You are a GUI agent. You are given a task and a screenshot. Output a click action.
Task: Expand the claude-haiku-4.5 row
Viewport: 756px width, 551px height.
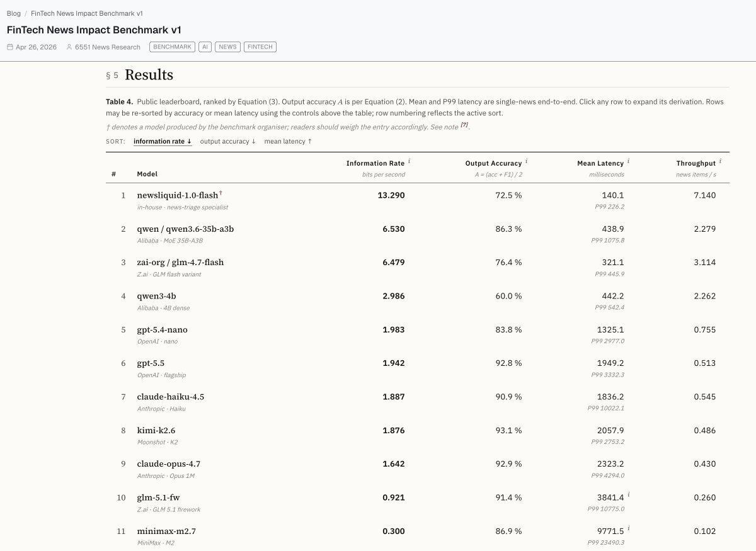(418, 402)
